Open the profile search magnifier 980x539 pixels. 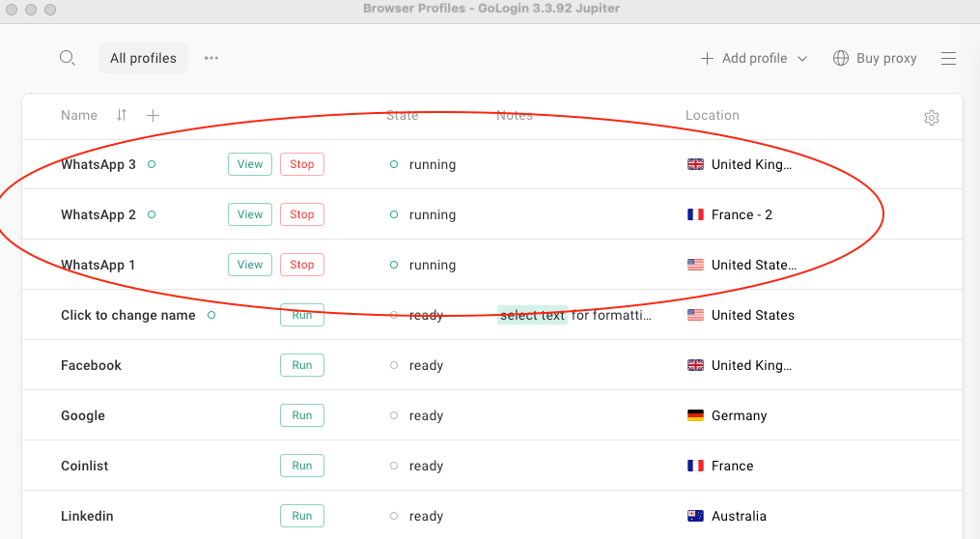(68, 58)
